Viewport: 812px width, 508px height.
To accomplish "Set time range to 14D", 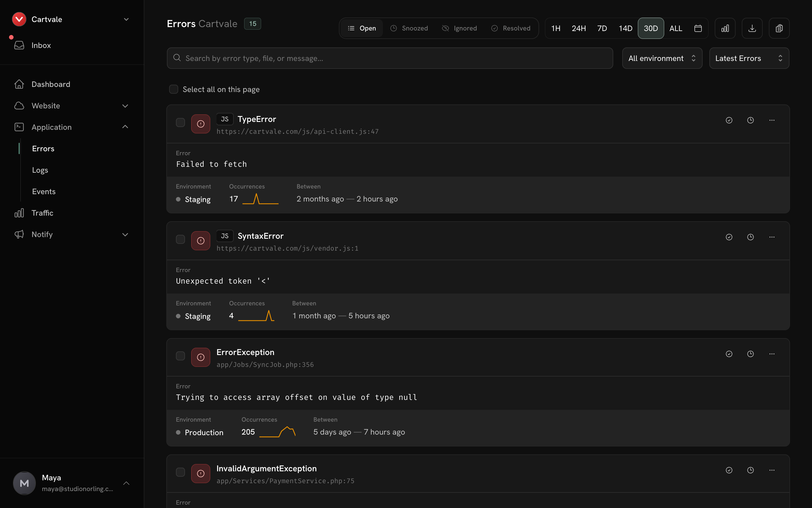I will pyautogui.click(x=625, y=28).
